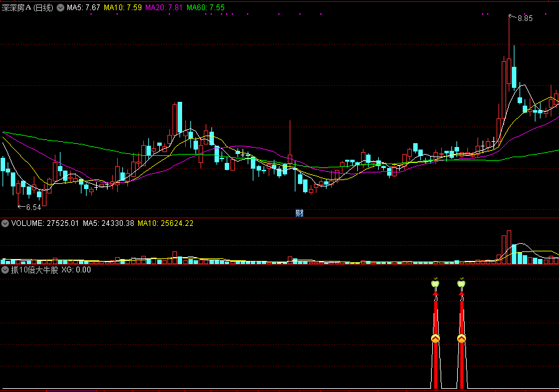
Task: Click the 8.85 high price label
Action: (x=525, y=18)
